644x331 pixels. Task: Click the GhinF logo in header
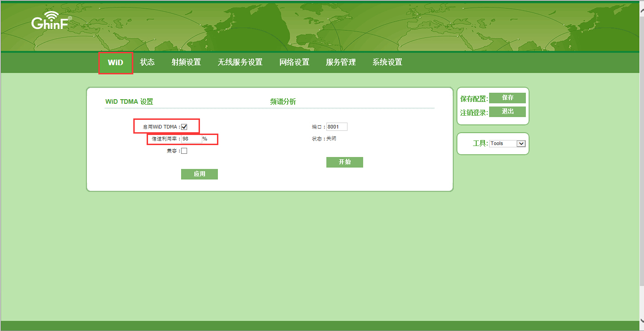coord(51,22)
